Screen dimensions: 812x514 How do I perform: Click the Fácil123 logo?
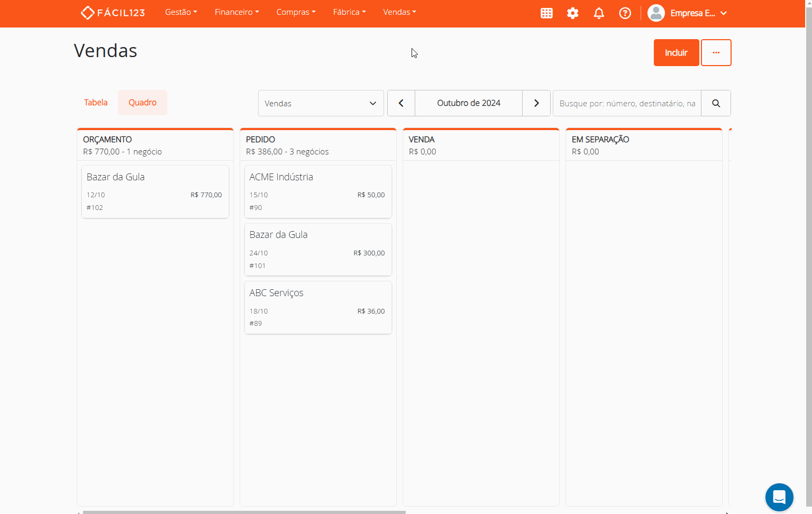click(x=113, y=13)
